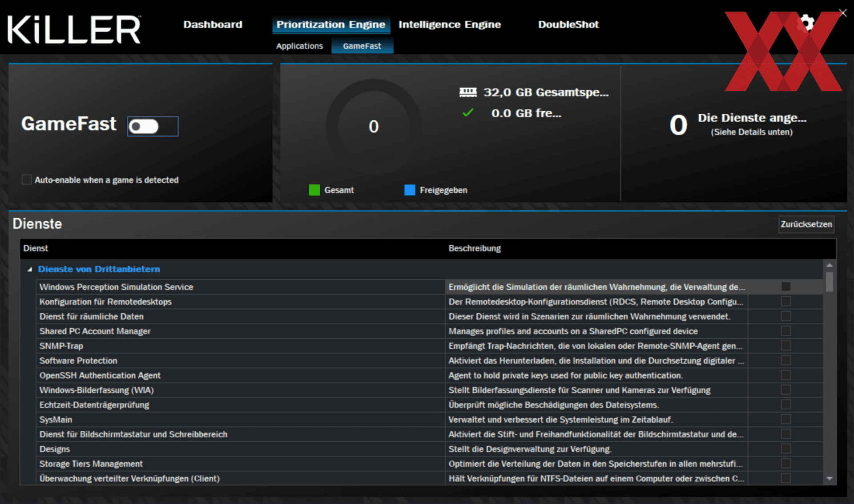Click scrollbar down arrow in services list
854x504 pixels.
[x=829, y=479]
